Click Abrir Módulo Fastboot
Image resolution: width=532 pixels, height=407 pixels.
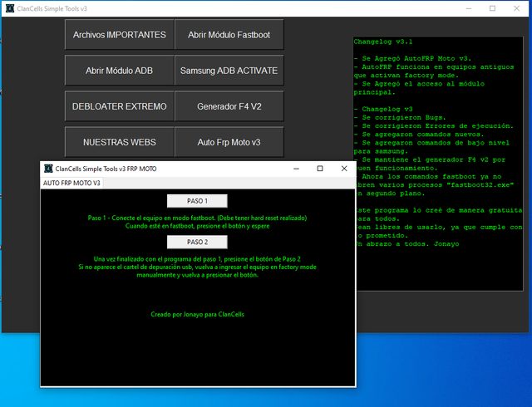[229, 35]
